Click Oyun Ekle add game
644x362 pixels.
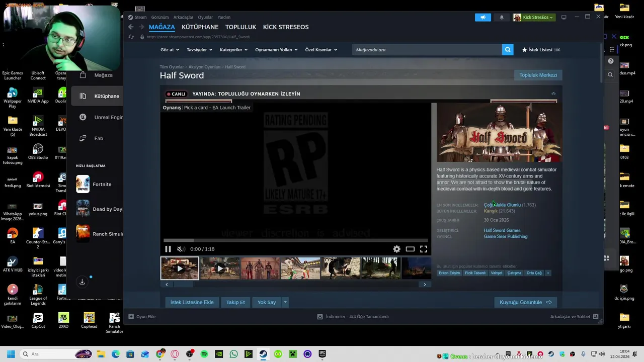click(142, 317)
